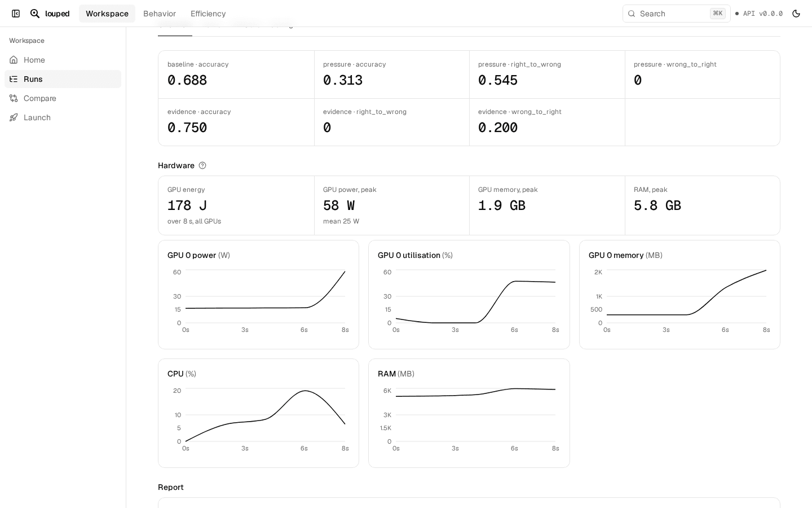
Task: Click 'over 8 s, all GPUs' caption
Action: [x=194, y=221]
